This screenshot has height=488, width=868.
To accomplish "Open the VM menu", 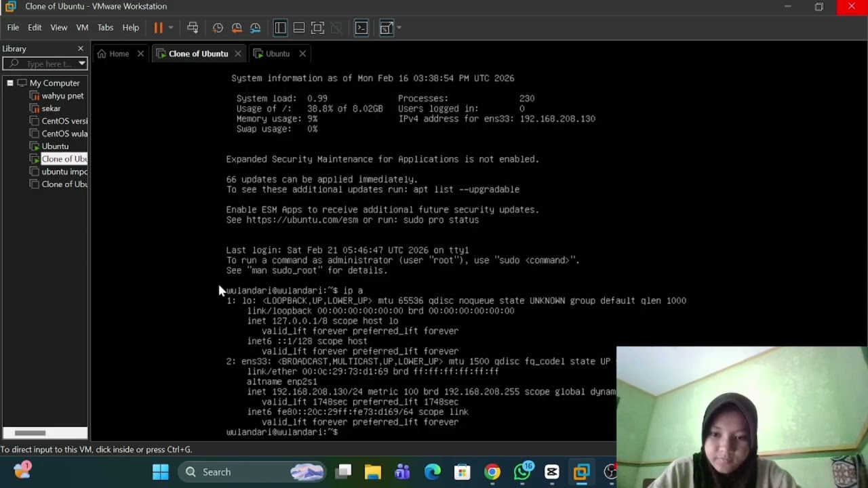I will pyautogui.click(x=82, y=28).
